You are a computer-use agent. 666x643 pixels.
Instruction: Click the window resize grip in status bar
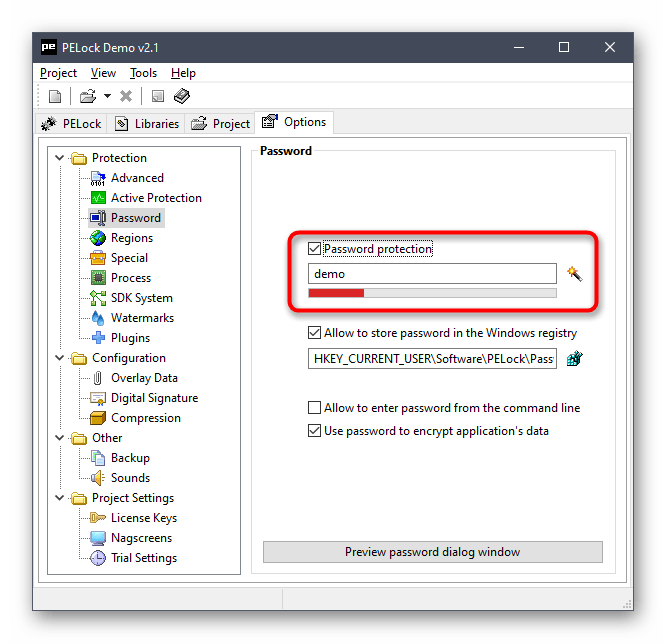pos(627,604)
